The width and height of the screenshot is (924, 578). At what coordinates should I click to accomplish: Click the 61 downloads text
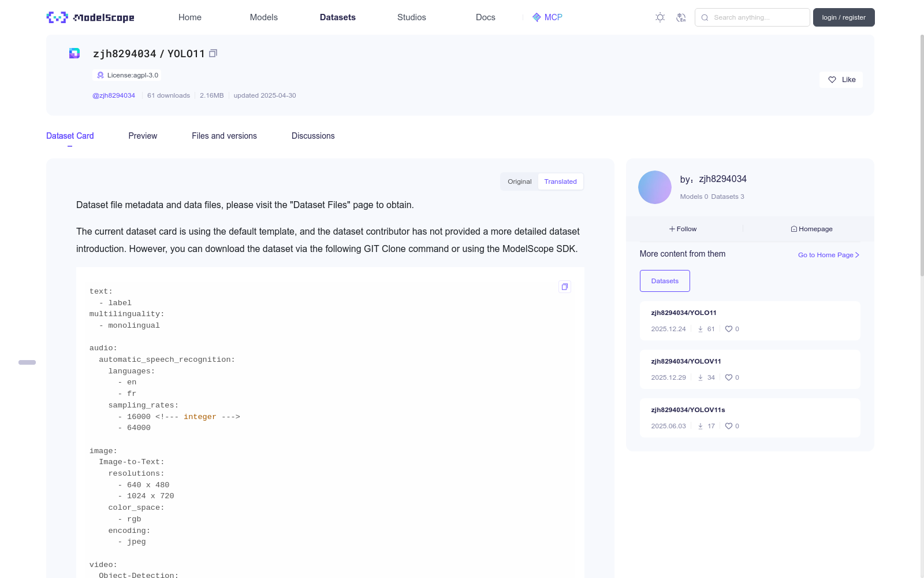pos(169,95)
